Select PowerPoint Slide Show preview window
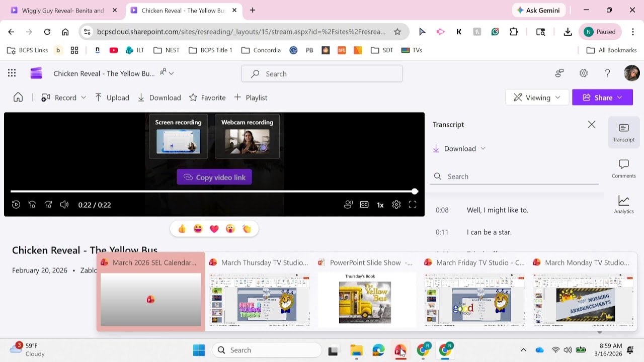Image resolution: width=644 pixels, height=362 pixels. [366, 293]
